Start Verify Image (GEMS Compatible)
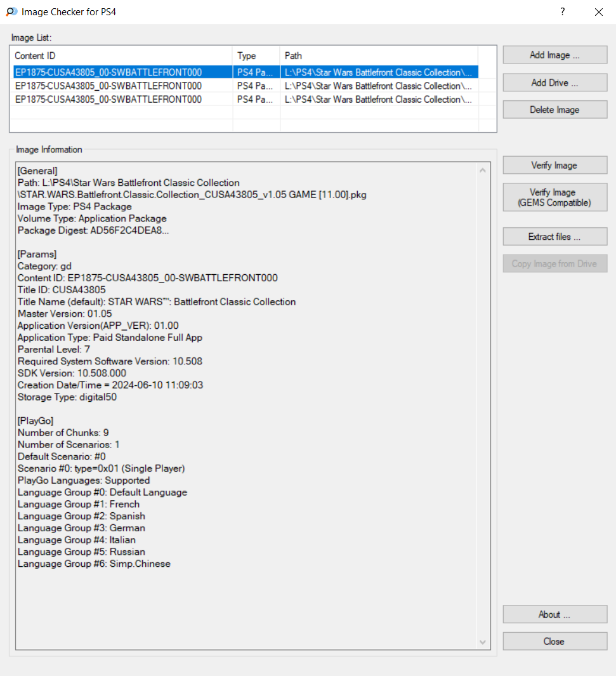This screenshot has height=676, width=616. (x=555, y=197)
